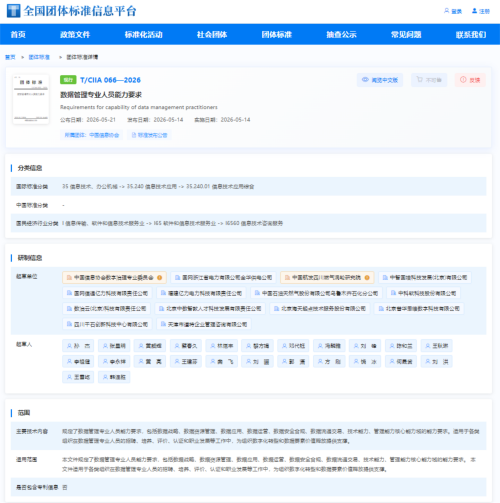This screenshot has width=500, height=503.
Task: Click the 分类信息 section heading
Action: click(30, 168)
